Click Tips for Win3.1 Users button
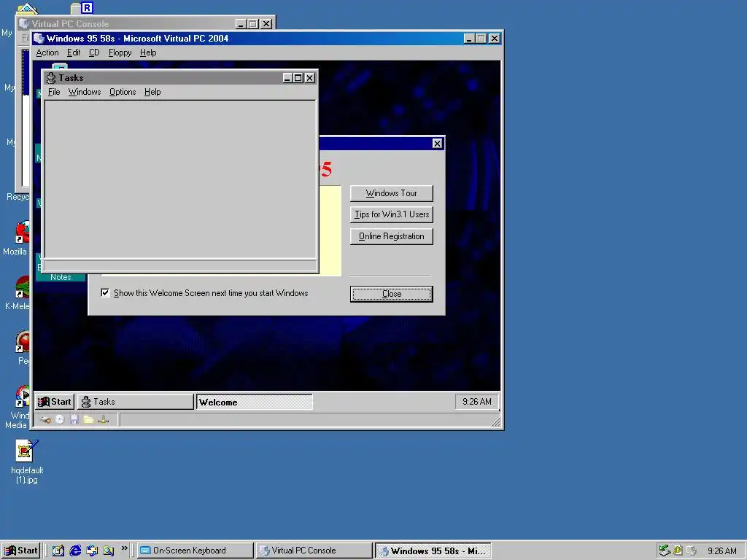 [x=391, y=214]
